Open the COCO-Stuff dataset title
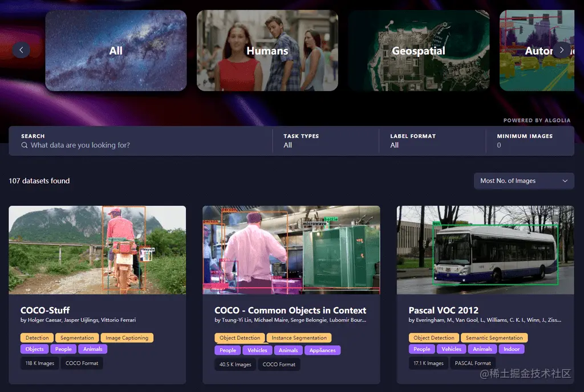The width and height of the screenshot is (584, 392). (45, 310)
